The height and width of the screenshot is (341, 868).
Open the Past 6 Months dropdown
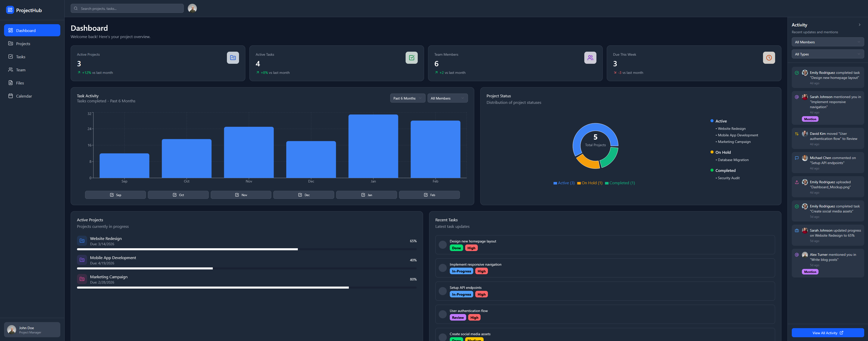pyautogui.click(x=407, y=98)
